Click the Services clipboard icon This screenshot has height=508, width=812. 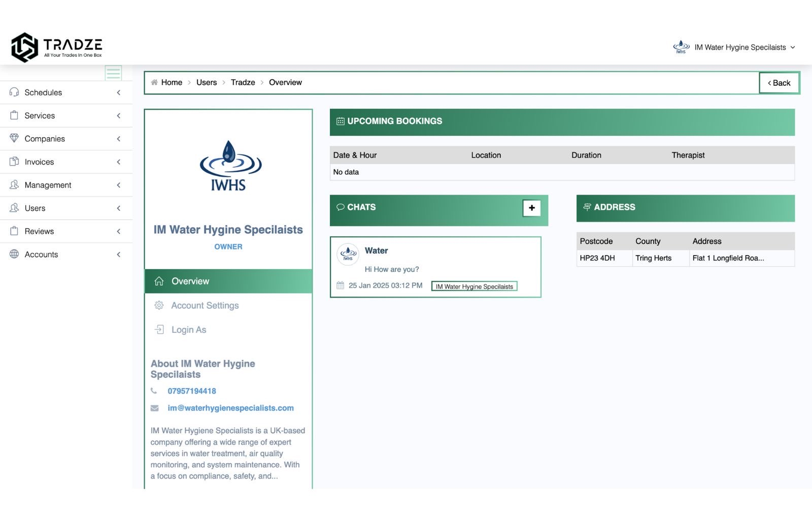pos(14,115)
